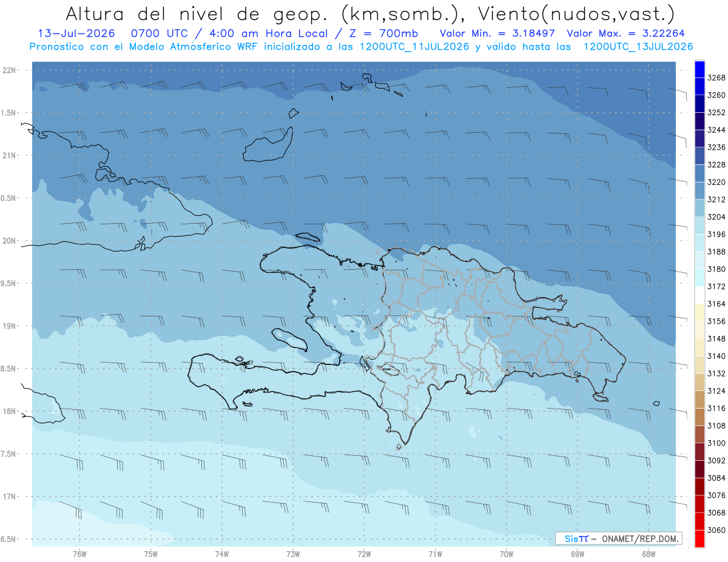Viewport: 728px width, 562px height.
Task: Click the '76W' longitude axis label
Action: tap(79, 554)
